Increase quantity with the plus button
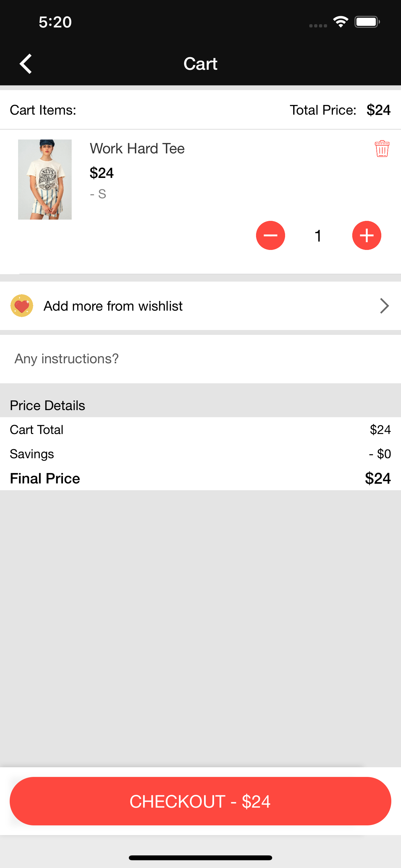 point(367,235)
